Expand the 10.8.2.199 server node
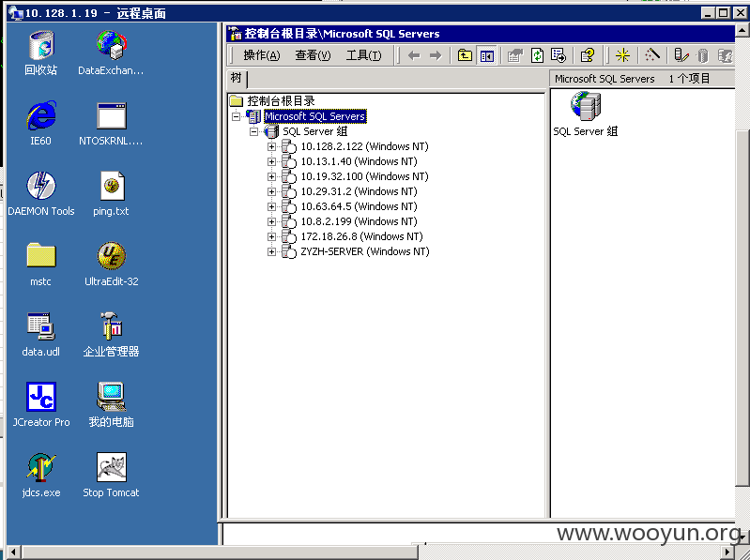Image resolution: width=750 pixels, height=560 pixels. coord(271,221)
